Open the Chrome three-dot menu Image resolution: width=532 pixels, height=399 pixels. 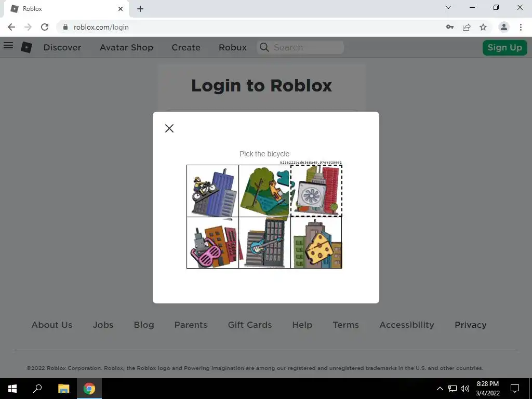tap(521, 27)
